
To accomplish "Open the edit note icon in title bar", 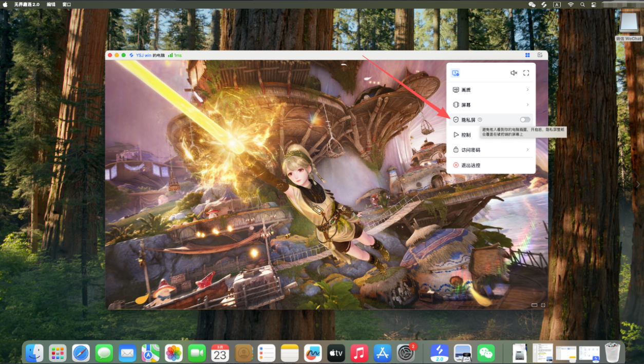I will 540,55.
